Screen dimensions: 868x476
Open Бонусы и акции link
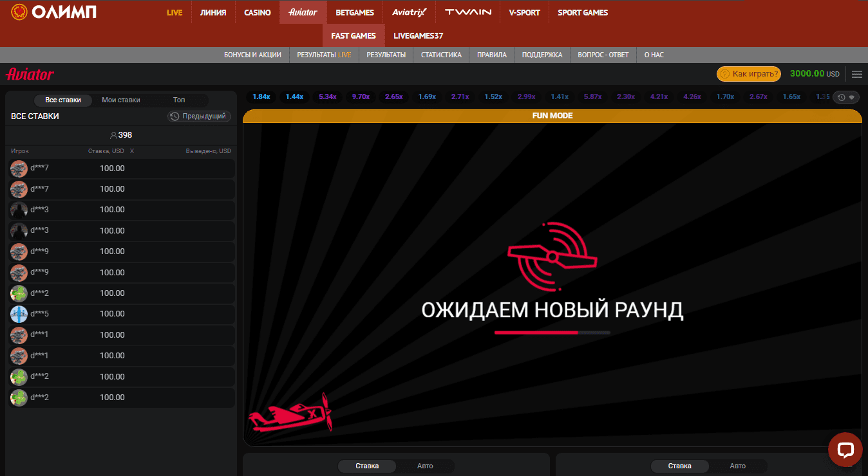pos(252,55)
